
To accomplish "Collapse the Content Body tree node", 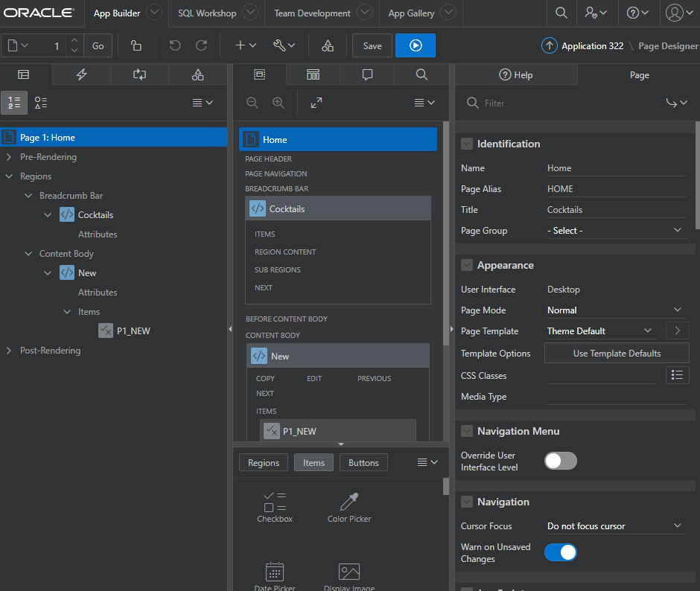I will (x=28, y=254).
